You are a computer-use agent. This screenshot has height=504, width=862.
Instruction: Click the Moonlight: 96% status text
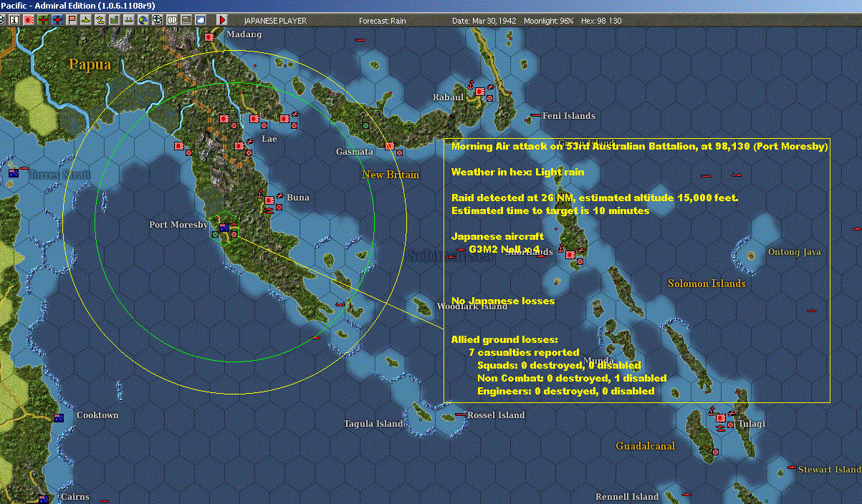549,21
